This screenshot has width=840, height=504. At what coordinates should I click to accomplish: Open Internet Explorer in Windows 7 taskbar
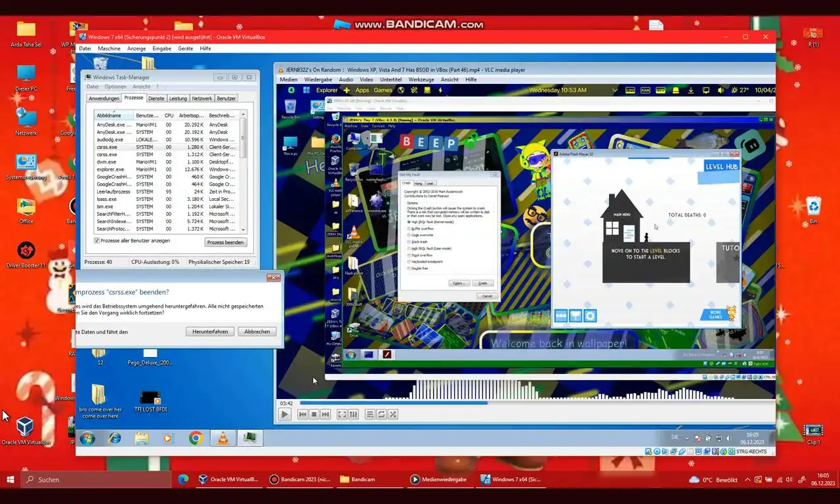click(115, 438)
